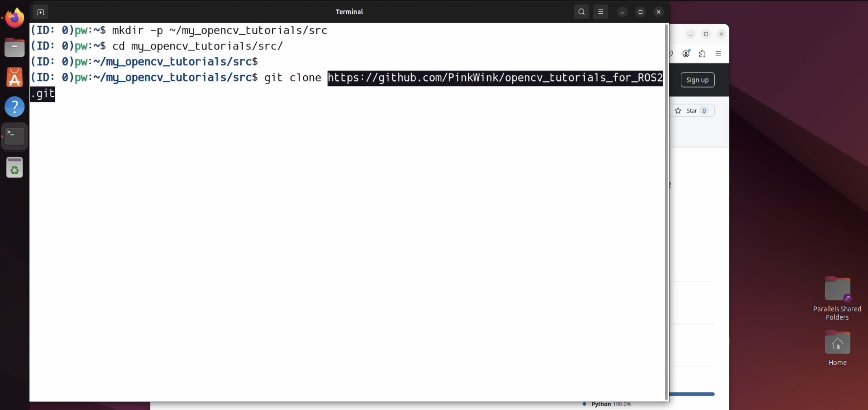Star the GitHub repository
Image resolution: width=868 pixels, height=410 pixels.
tap(692, 111)
